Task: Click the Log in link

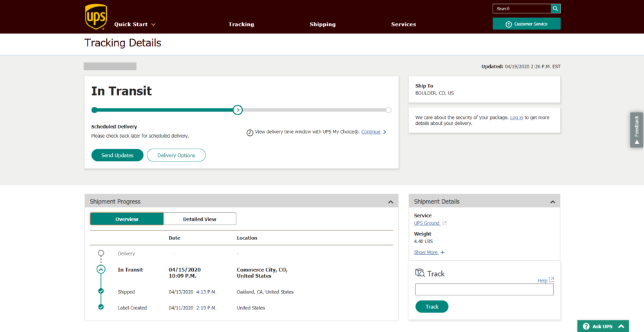Action: [516, 118]
